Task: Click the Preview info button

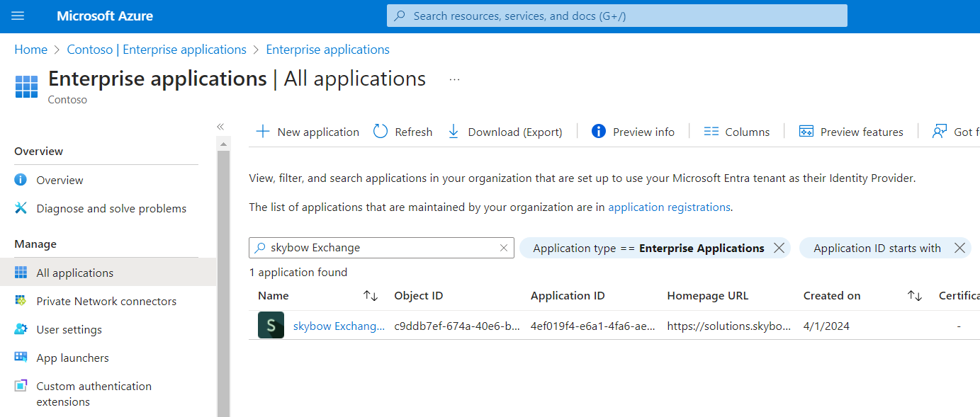Action: 633,132
